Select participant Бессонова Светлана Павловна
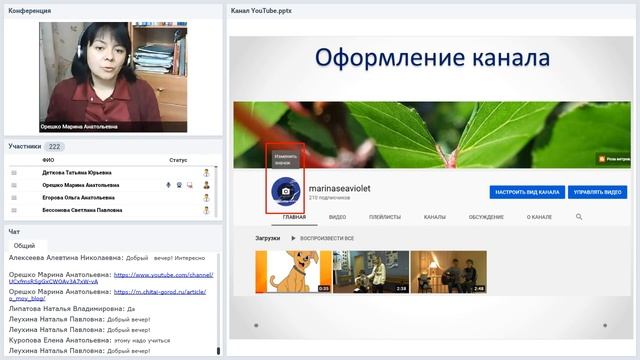 (82, 210)
